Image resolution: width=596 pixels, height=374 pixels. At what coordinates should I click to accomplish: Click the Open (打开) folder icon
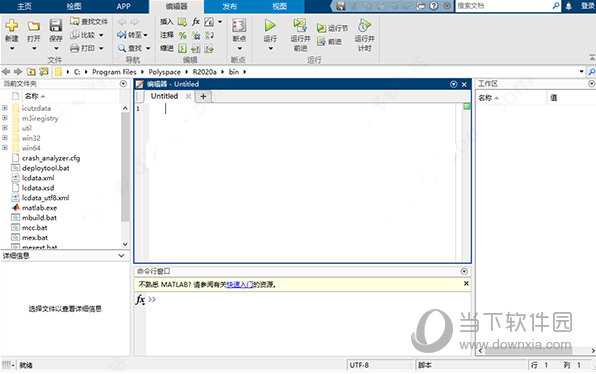tap(34, 26)
